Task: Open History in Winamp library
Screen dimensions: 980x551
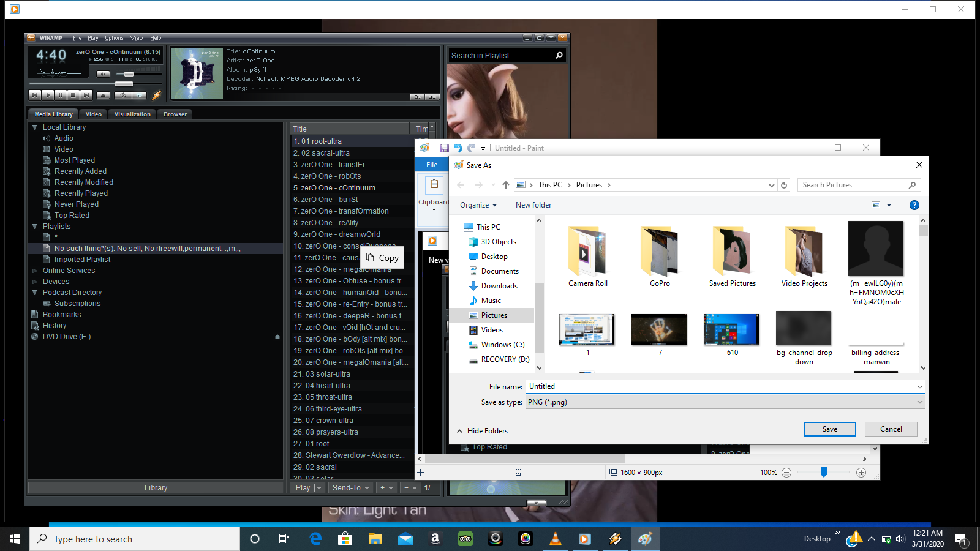Action: tap(55, 326)
